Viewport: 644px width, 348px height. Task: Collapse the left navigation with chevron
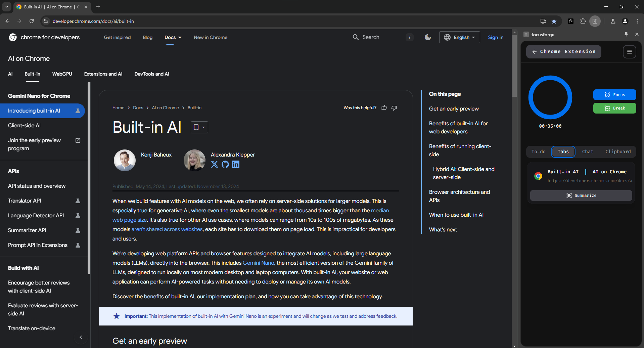81,337
